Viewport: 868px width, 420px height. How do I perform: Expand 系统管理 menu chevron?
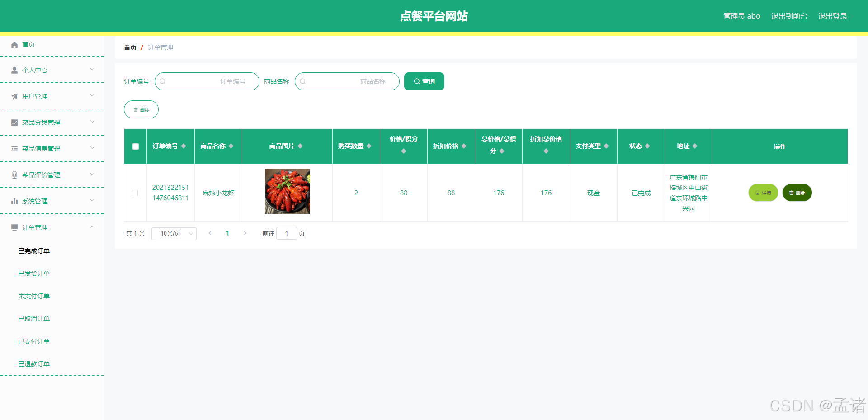click(92, 200)
